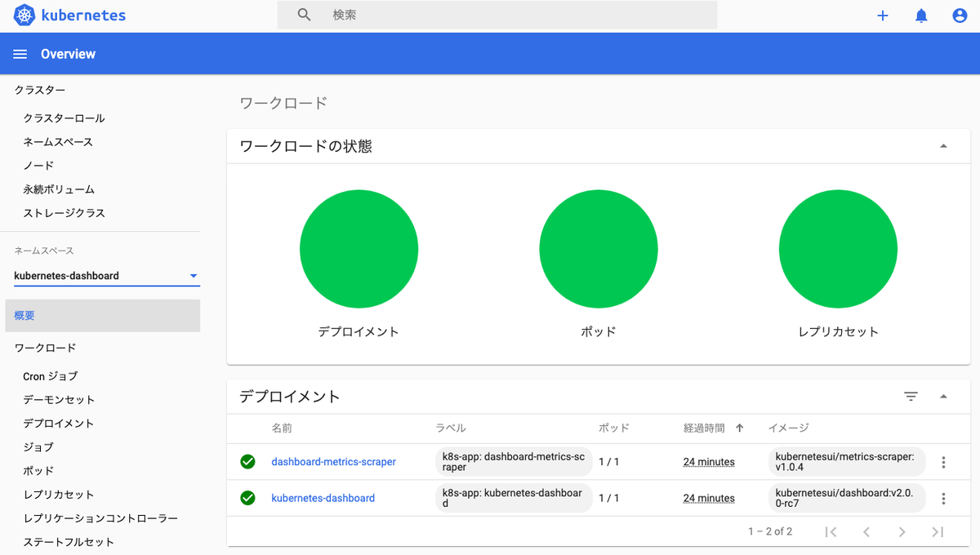
Task: Click the Kubernetes logo icon
Action: (24, 16)
